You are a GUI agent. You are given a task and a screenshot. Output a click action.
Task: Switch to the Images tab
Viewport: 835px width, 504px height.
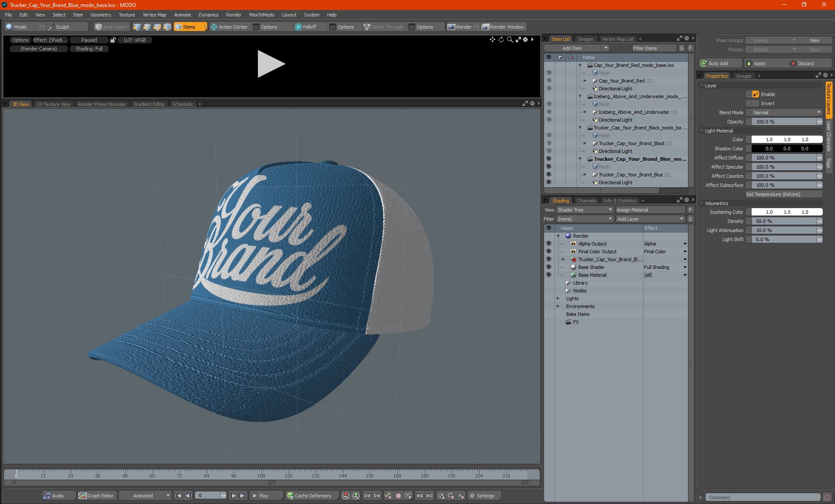pyautogui.click(x=585, y=39)
